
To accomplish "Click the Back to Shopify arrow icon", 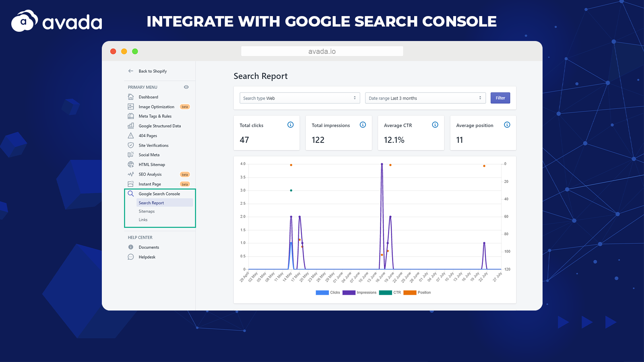I will coord(131,71).
